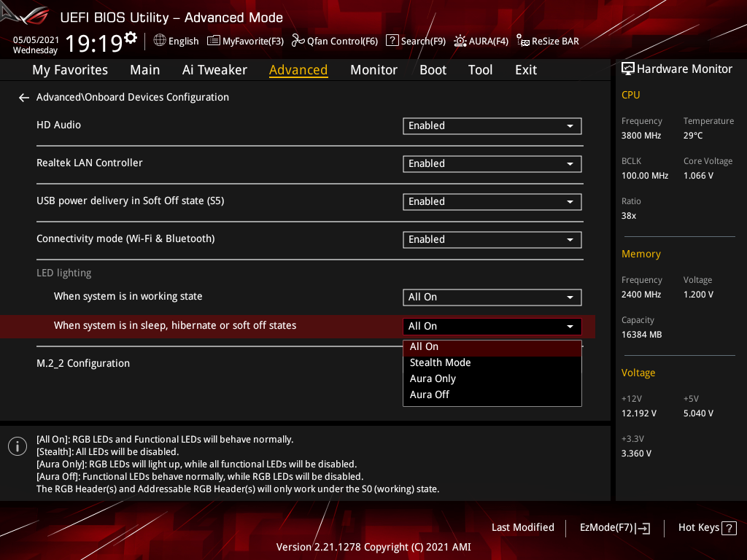Collapse the sleep state LED dropdown
The image size is (747, 560).
(x=492, y=326)
